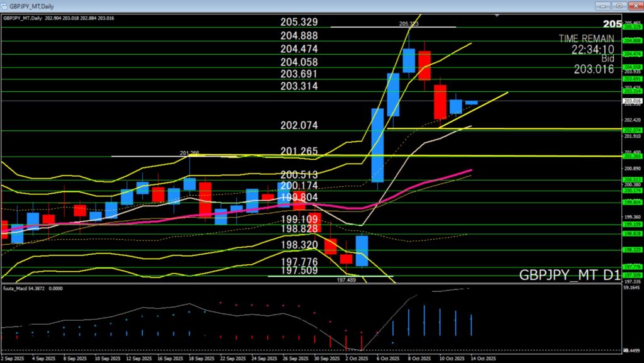
Task: Click the chart icon in the title bar
Action: (5, 5)
